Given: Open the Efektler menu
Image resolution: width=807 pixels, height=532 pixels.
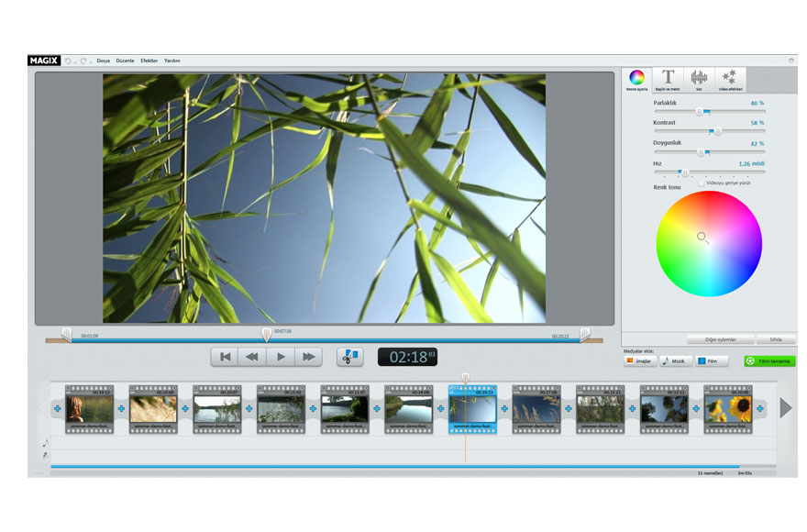Looking at the screenshot, I should 149,61.
